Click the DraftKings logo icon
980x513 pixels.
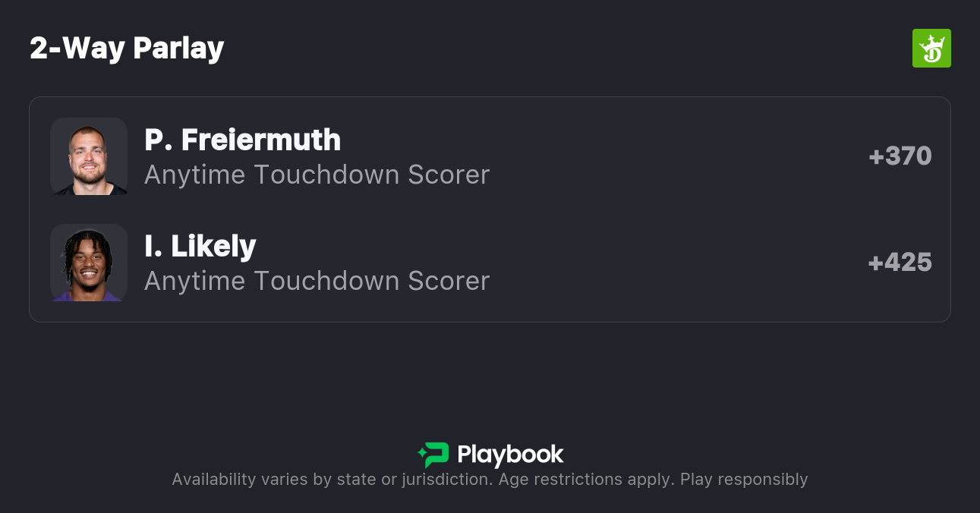931,49
